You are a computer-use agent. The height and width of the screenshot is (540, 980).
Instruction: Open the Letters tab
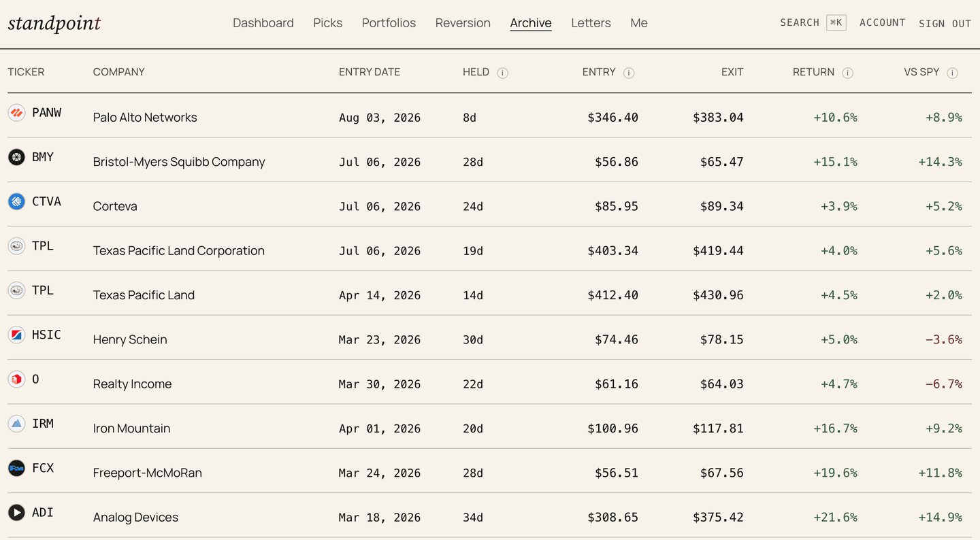click(591, 23)
